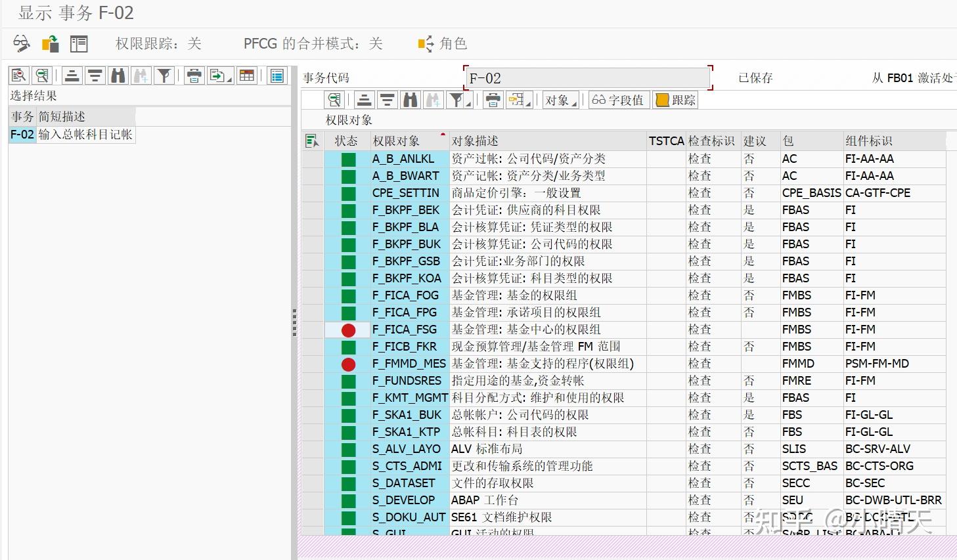Viewport: 957px width, 560px height.
Task: Sort the selection results descending
Action: pos(95,75)
